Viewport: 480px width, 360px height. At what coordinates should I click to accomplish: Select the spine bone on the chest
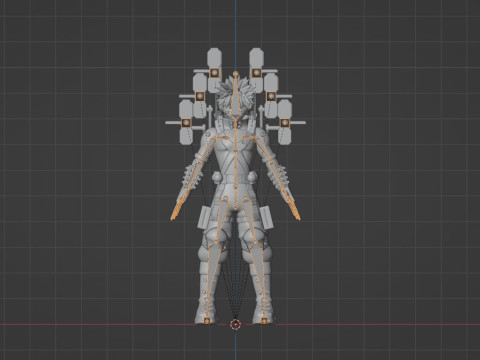[235, 142]
